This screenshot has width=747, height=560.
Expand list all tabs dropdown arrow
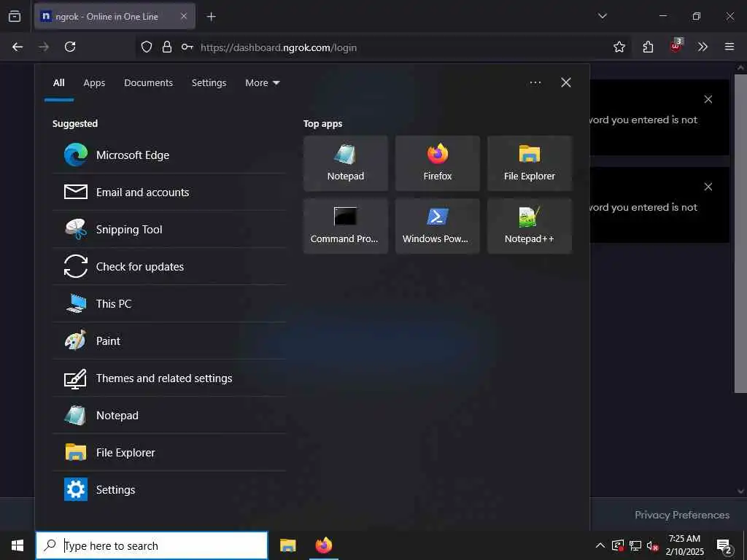point(602,16)
